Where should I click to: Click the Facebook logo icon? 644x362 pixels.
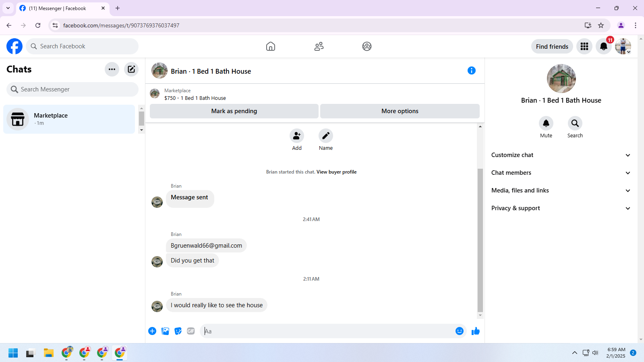click(x=14, y=46)
